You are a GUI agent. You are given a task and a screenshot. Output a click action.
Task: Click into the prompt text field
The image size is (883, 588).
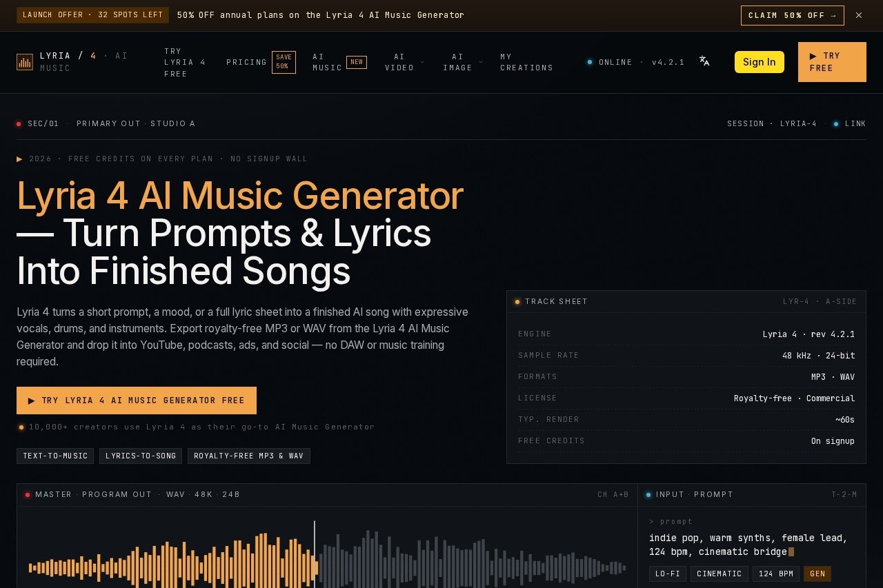point(752,545)
